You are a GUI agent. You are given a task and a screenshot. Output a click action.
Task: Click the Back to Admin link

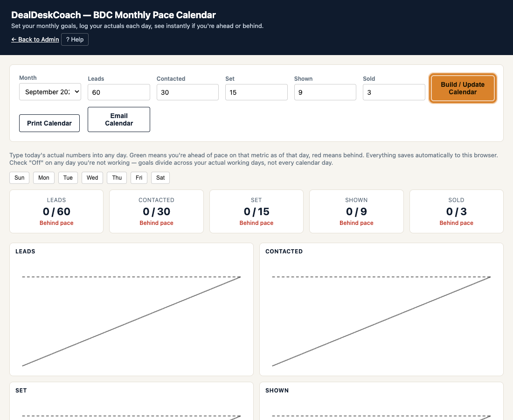point(35,39)
